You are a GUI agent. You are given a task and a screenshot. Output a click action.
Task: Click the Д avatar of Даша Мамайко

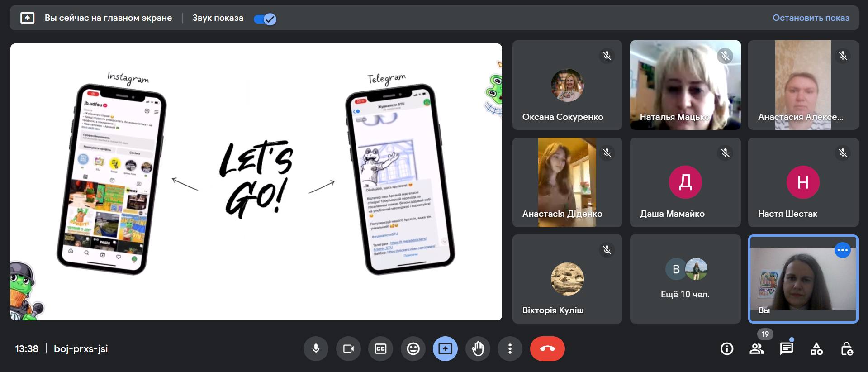click(x=685, y=182)
